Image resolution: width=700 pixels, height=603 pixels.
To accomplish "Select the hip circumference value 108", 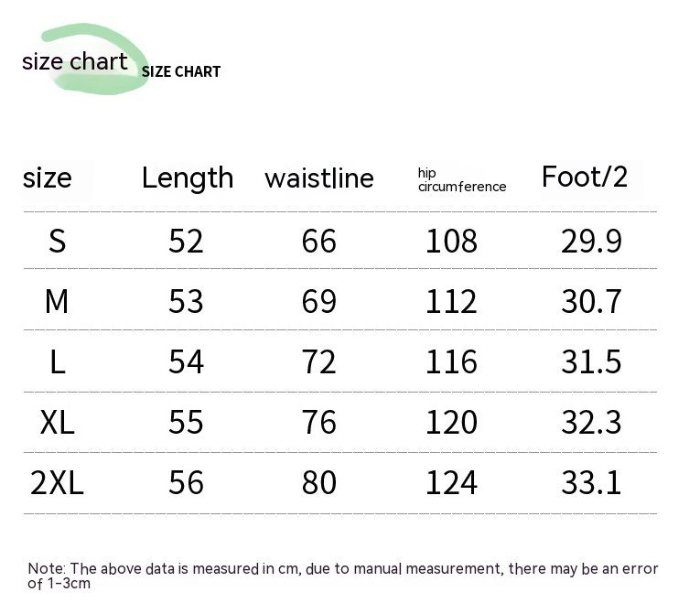I will click(451, 241).
